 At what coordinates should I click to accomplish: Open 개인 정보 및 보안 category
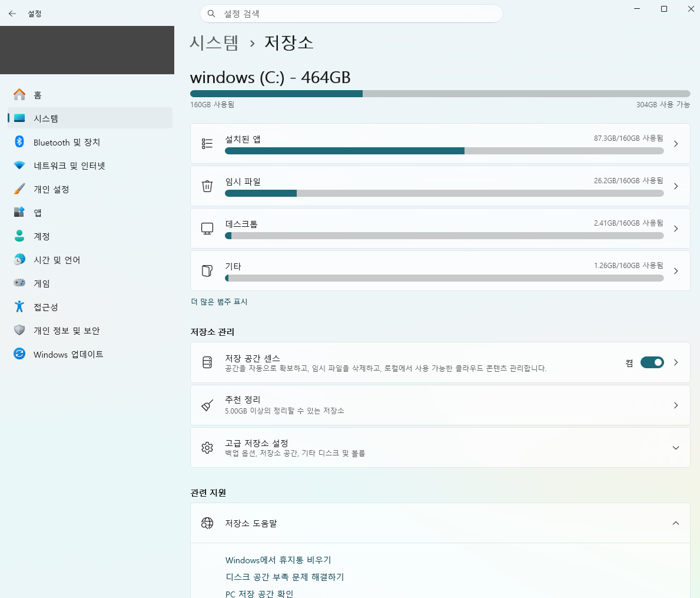pos(90,330)
